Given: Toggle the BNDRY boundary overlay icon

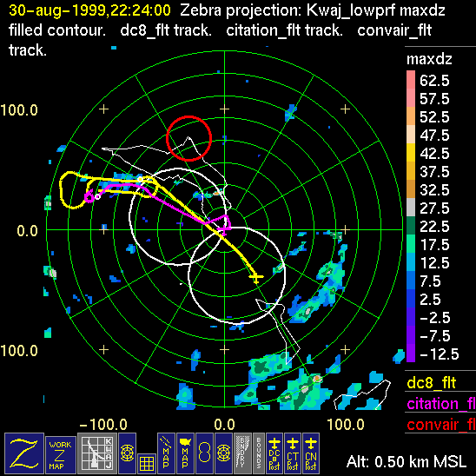Looking at the screenshot, I should click(x=243, y=453).
